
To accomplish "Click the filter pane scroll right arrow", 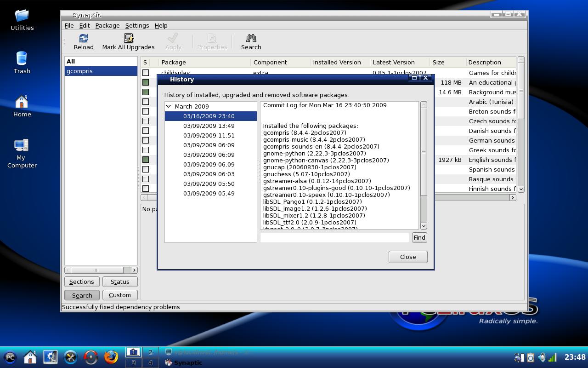I will click(134, 270).
